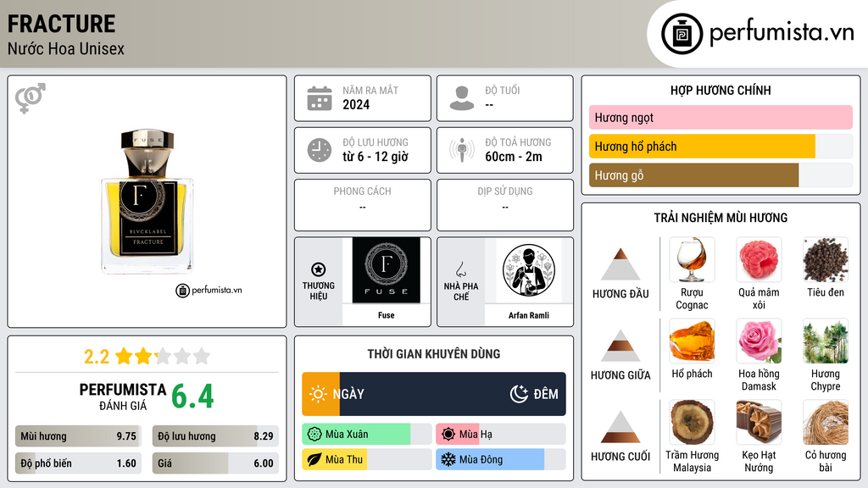
Task: Click the perfumista.vn watermark under the bottle
Action: 209,290
